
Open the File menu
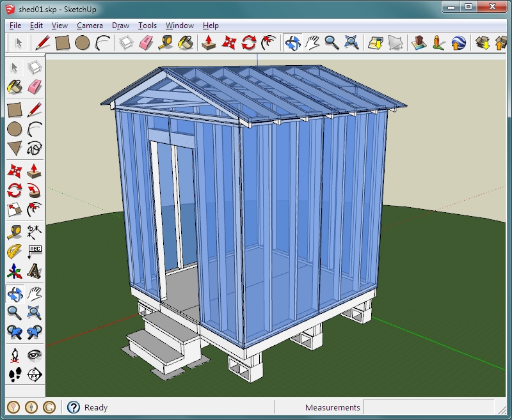tap(15, 26)
